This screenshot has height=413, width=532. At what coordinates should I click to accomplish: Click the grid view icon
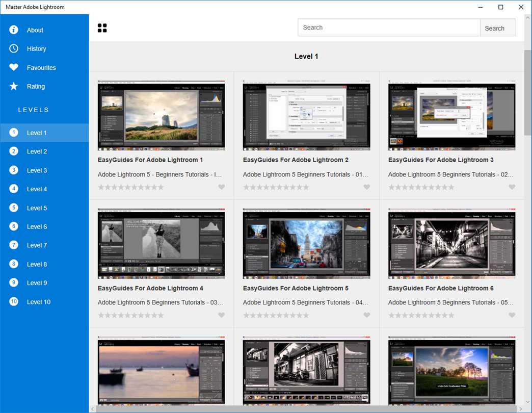click(x=102, y=28)
